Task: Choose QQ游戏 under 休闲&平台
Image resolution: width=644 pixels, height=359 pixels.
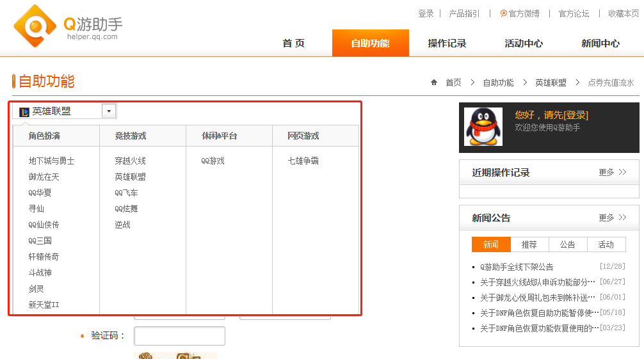Action: pos(213,161)
